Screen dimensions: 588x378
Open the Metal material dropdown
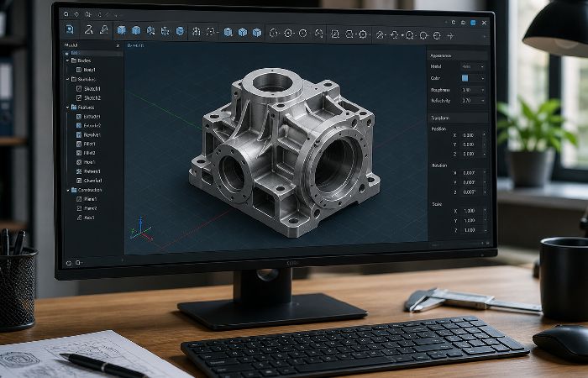(472, 66)
